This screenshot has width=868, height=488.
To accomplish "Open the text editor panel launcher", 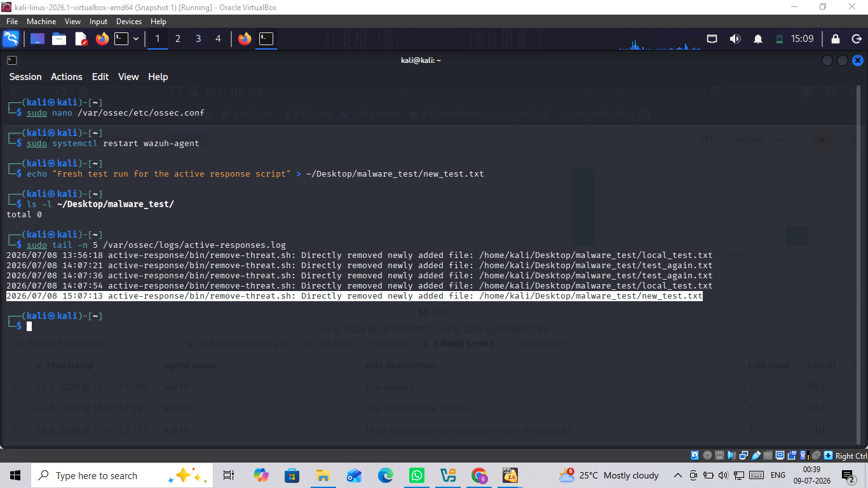I will [81, 39].
